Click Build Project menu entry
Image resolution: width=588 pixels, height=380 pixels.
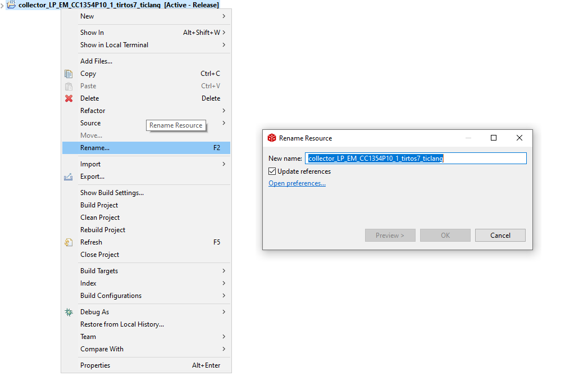99,205
